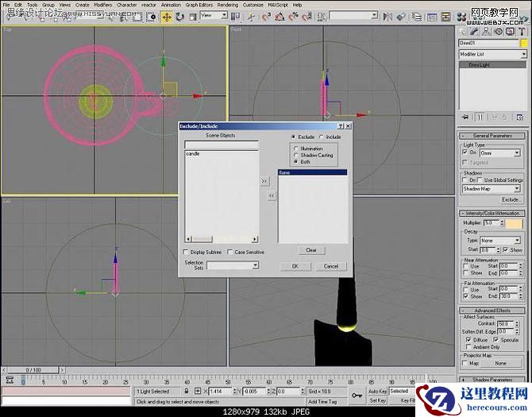Viewport: 532px width, 417px height.
Task: Click the light color swatch beside Multiplier
Action: (515, 224)
